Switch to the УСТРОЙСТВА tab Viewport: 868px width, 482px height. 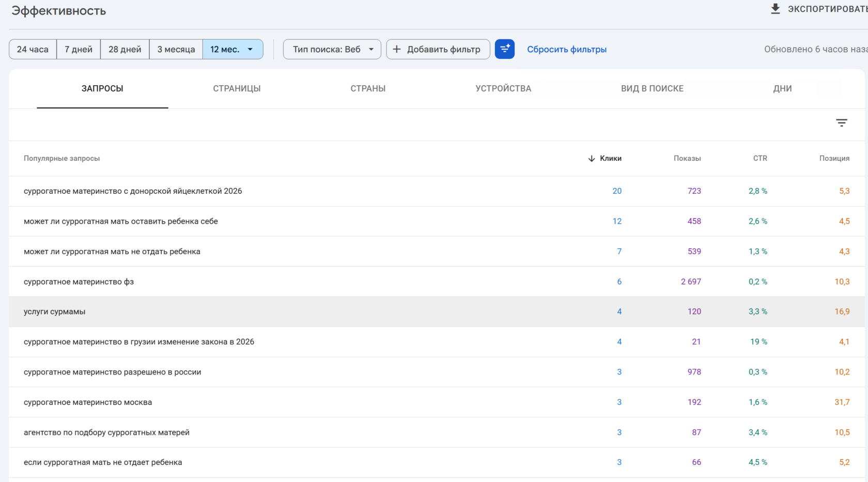tap(503, 88)
